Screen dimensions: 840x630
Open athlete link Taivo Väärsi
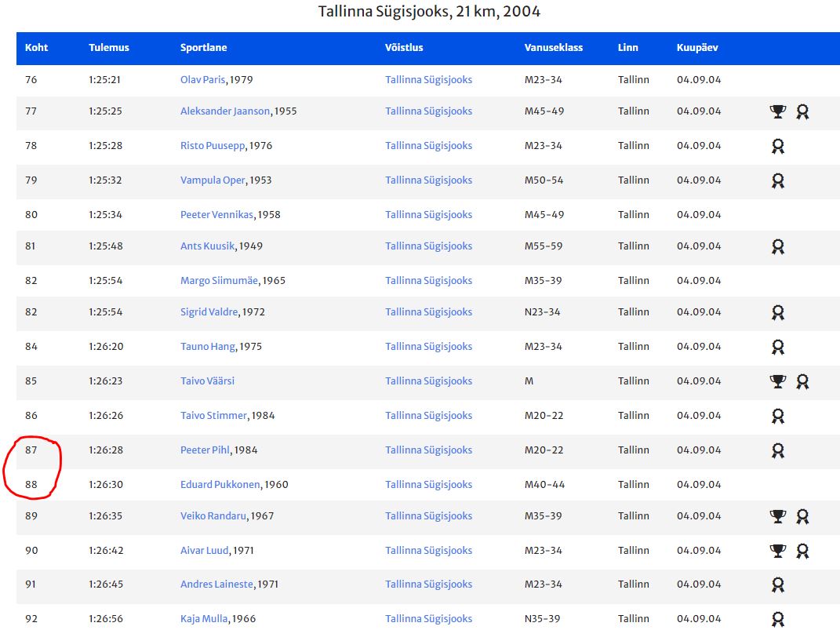(207, 381)
